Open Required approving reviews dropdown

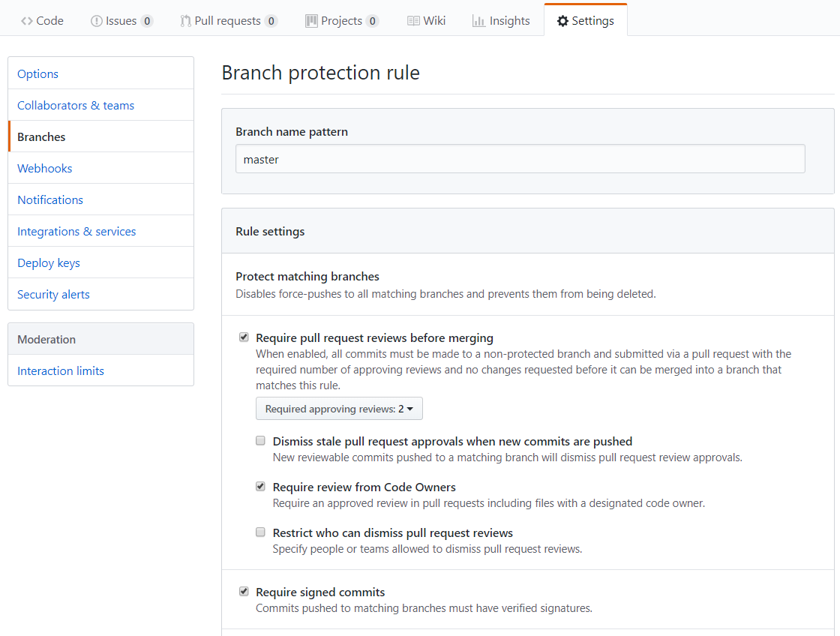[x=339, y=409]
